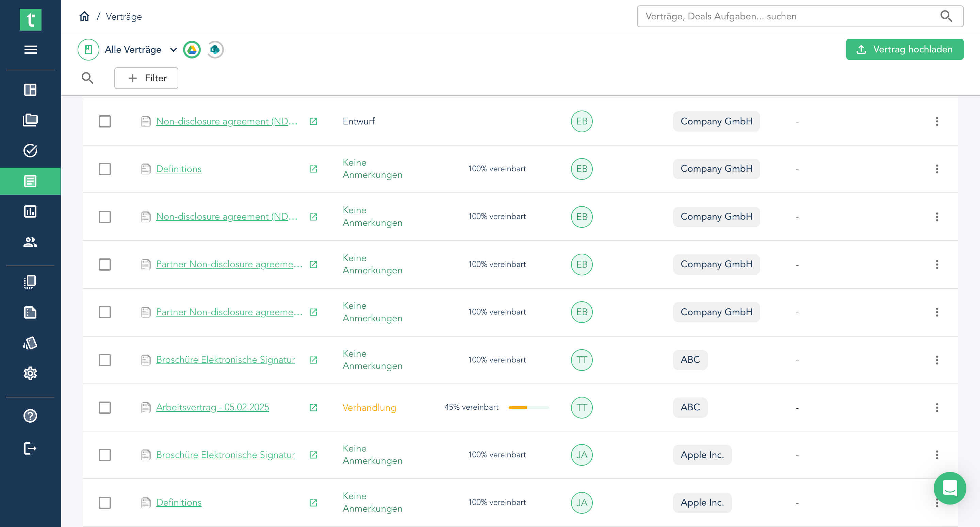980x527 pixels.
Task: Click the SharePoint integration icon
Action: (215, 50)
